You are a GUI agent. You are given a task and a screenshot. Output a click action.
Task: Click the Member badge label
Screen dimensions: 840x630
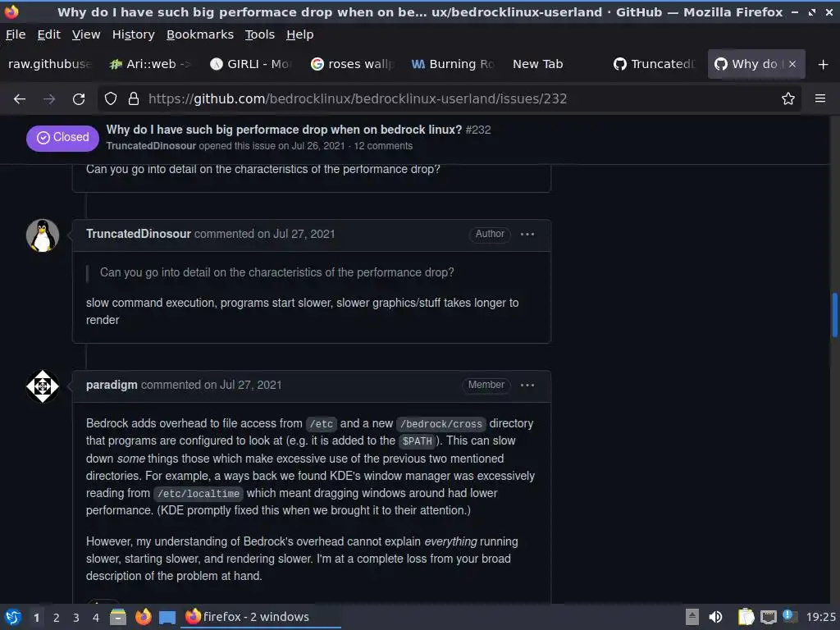(486, 386)
